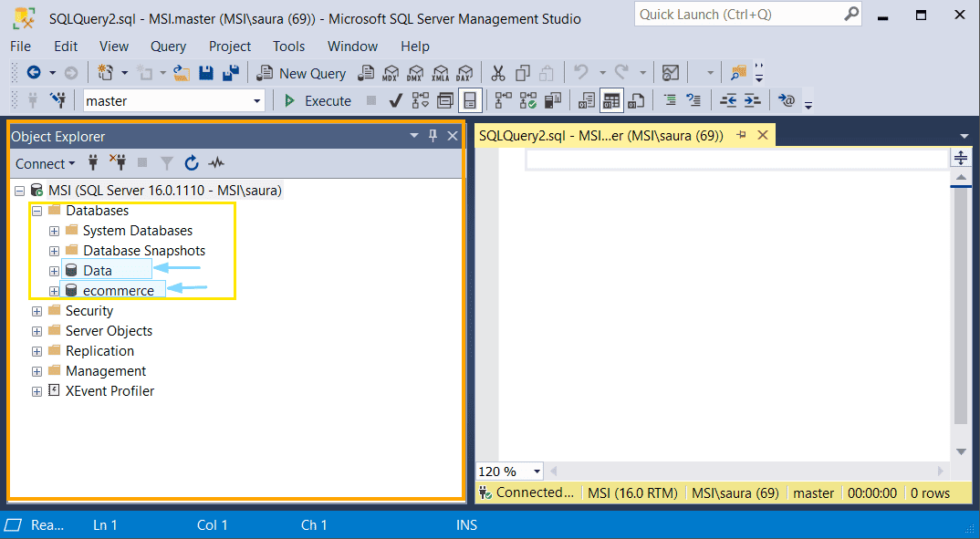
Task: Open the Connect dropdown in Object Explorer
Action: click(x=45, y=163)
